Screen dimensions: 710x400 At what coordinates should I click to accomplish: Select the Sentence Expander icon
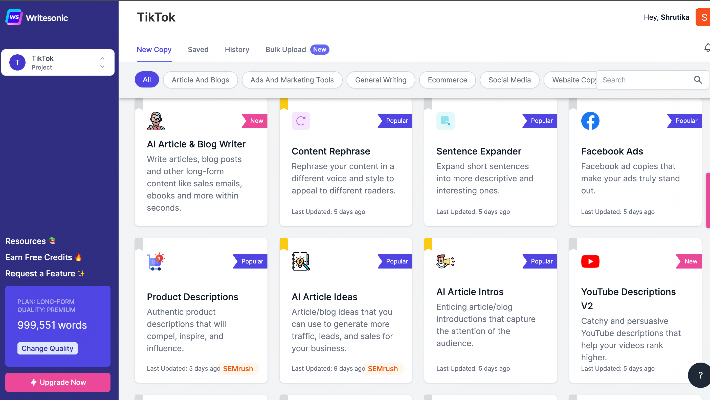coord(445,121)
